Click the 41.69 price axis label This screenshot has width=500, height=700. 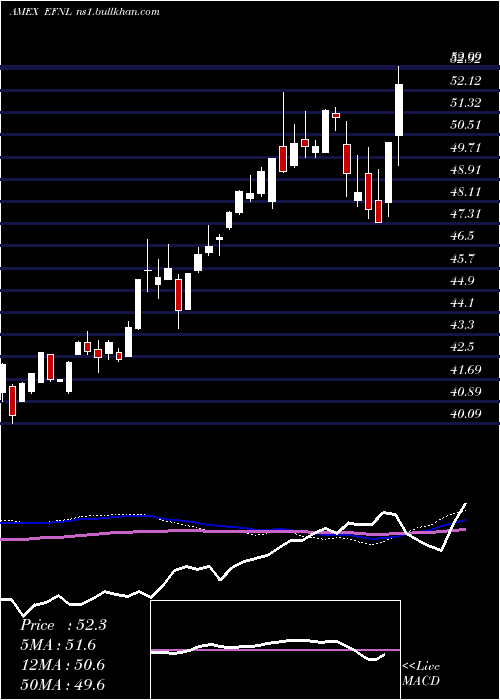(x=466, y=369)
